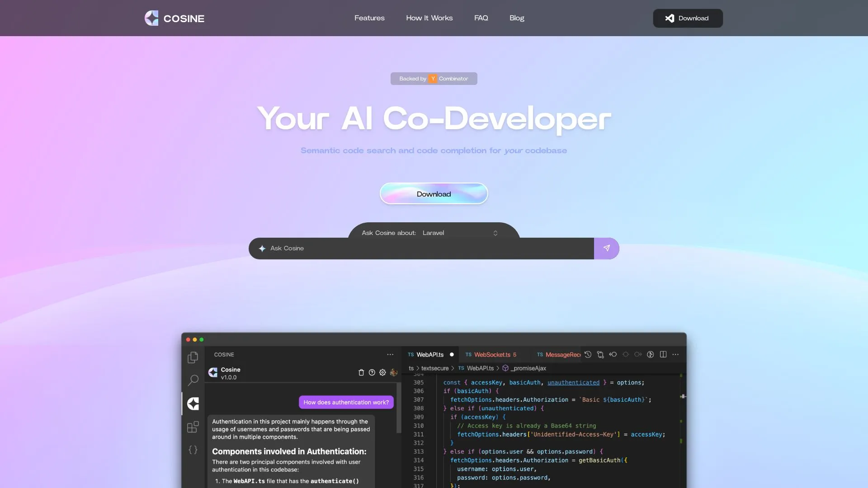
Task: Open the compare changes icon
Action: pyautogui.click(x=600, y=355)
